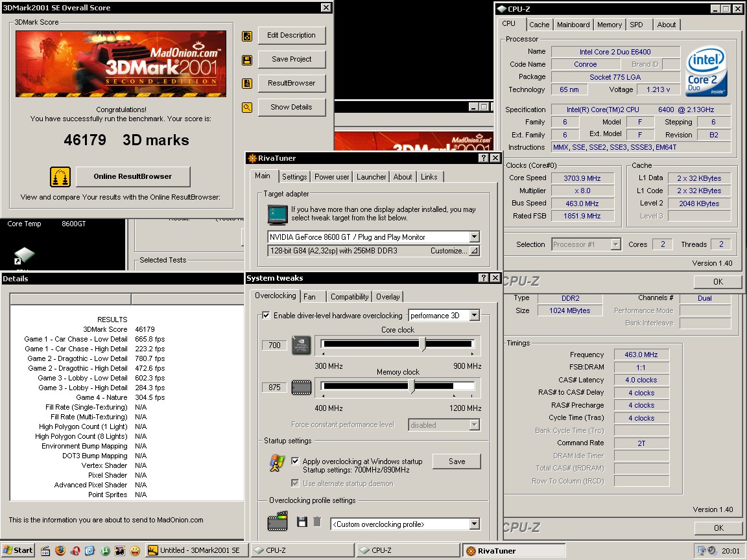The image size is (747, 560).
Task: Save overclocking profile with floppy icon
Action: (x=302, y=522)
